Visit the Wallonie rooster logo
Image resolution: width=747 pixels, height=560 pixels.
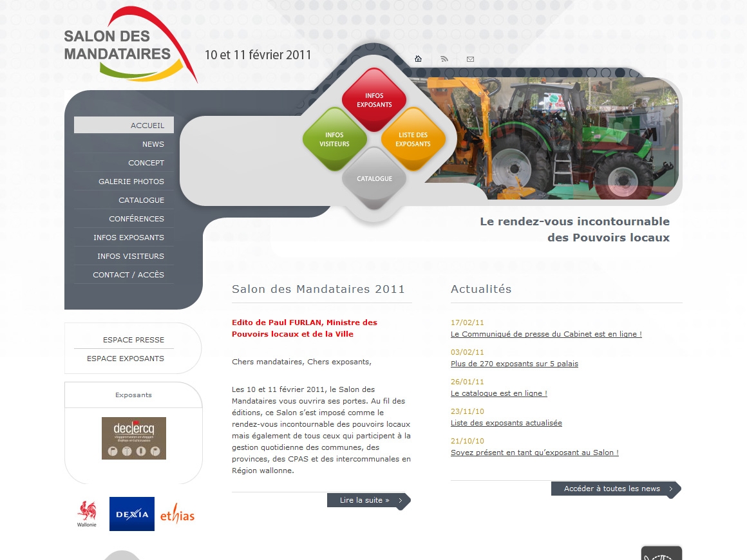coord(87,514)
